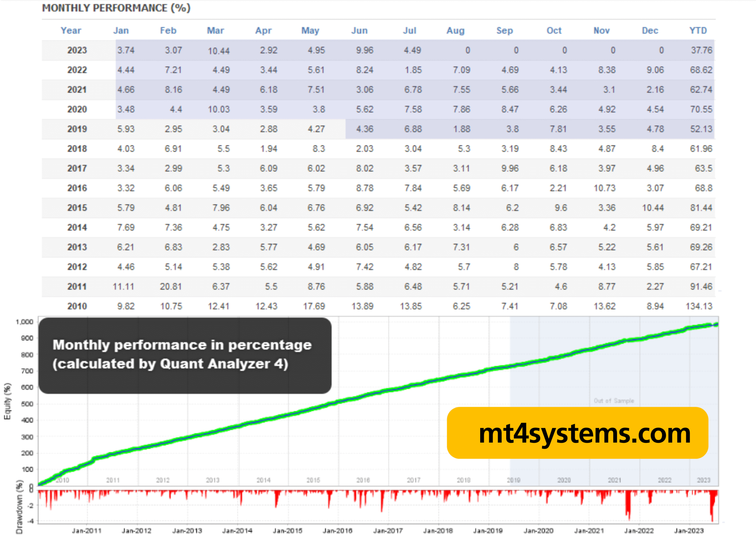Viewport: 756px width, 535px height.
Task: Click the Jan column header
Action: (121, 30)
